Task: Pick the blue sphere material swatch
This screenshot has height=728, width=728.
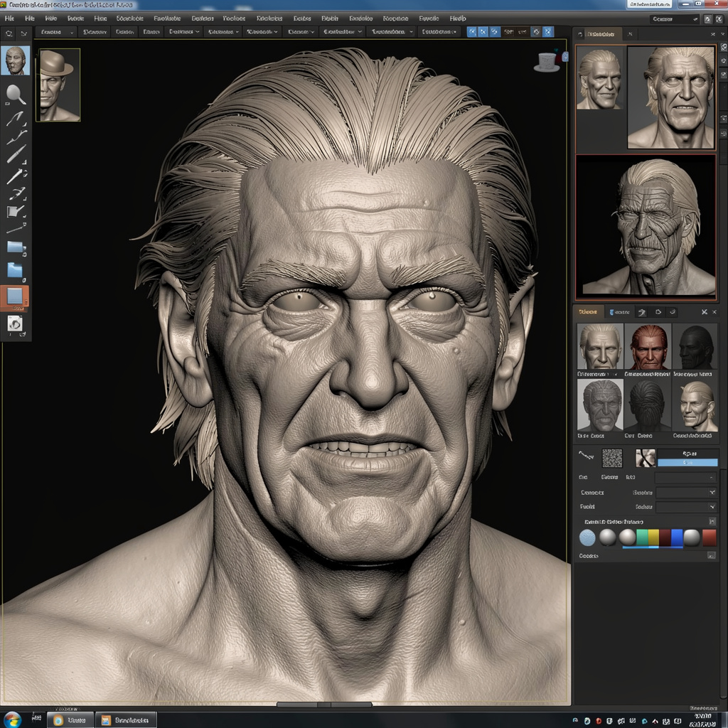Action: 587,537
